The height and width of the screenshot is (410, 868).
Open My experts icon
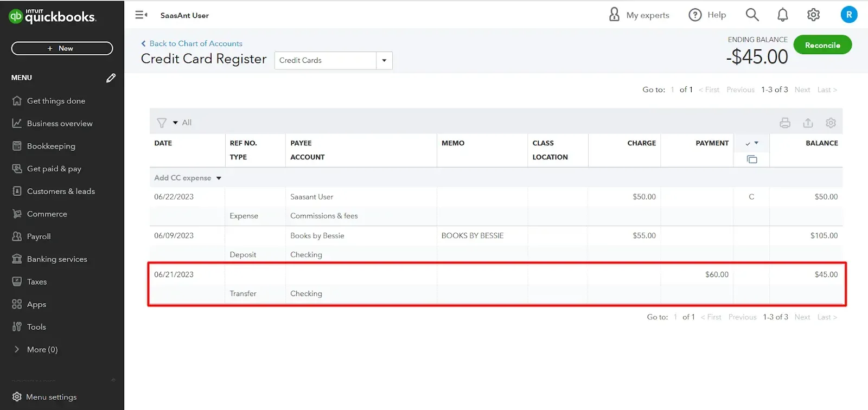[x=614, y=15]
